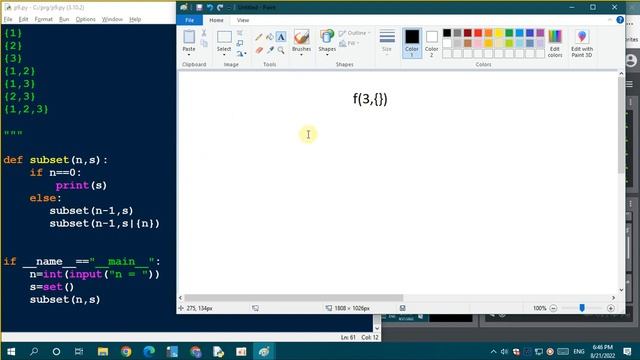
Task: Open File Explorer from the taskbar
Action: [103, 351]
